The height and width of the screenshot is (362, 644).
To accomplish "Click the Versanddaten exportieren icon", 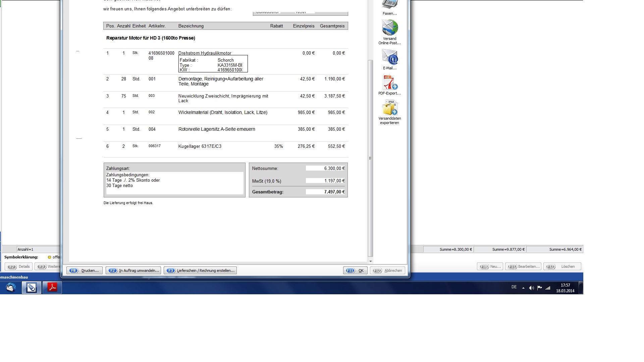I will 390,108.
